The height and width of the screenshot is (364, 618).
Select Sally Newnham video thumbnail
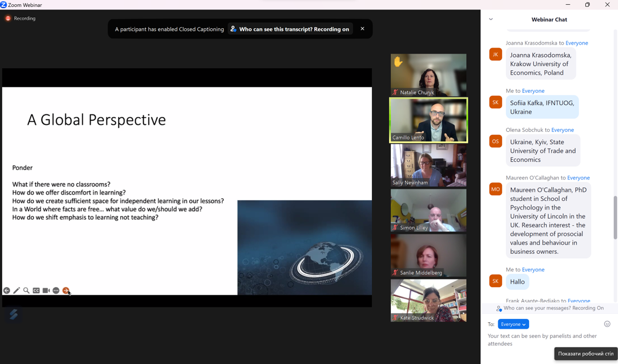(x=429, y=165)
